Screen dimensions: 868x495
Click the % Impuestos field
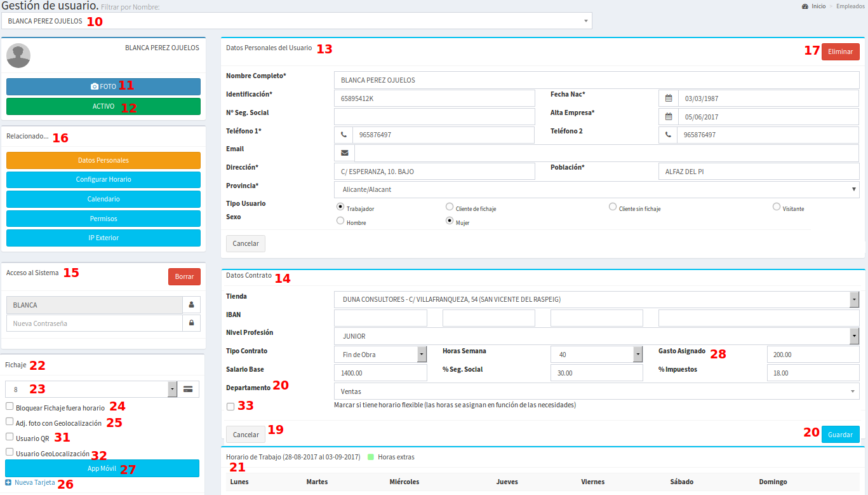tap(813, 373)
